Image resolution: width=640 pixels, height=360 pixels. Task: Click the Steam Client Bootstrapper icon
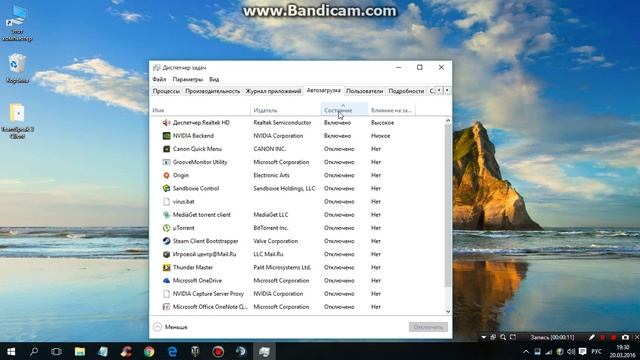point(166,241)
